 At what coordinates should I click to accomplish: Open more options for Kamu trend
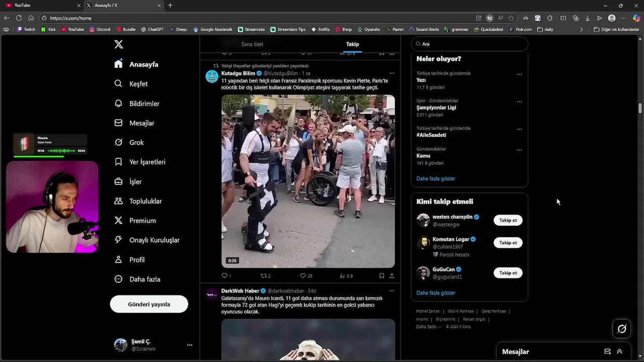click(519, 150)
